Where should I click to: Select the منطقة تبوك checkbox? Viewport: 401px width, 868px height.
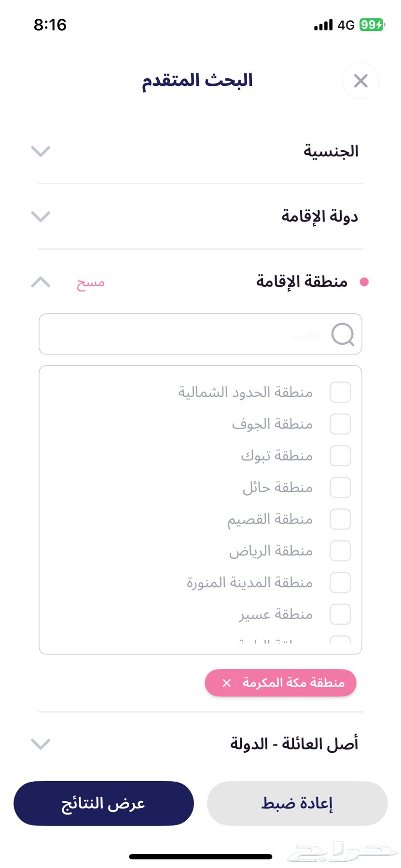(x=340, y=456)
